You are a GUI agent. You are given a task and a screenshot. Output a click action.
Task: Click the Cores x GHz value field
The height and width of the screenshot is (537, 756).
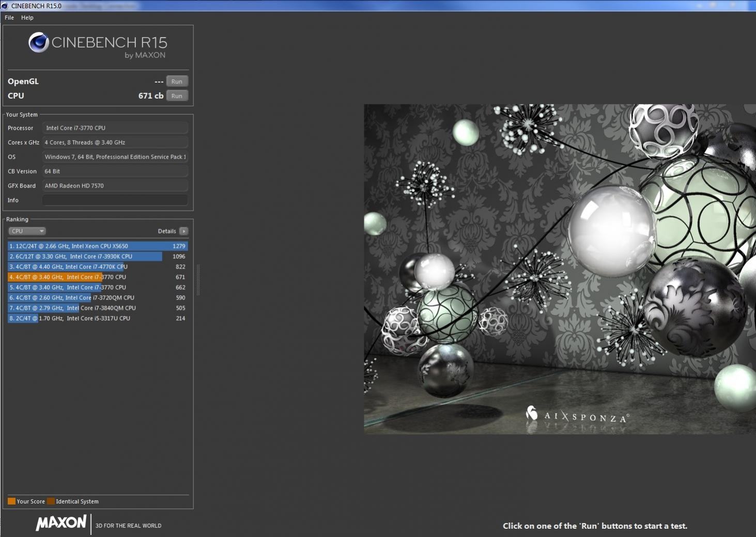click(x=115, y=143)
